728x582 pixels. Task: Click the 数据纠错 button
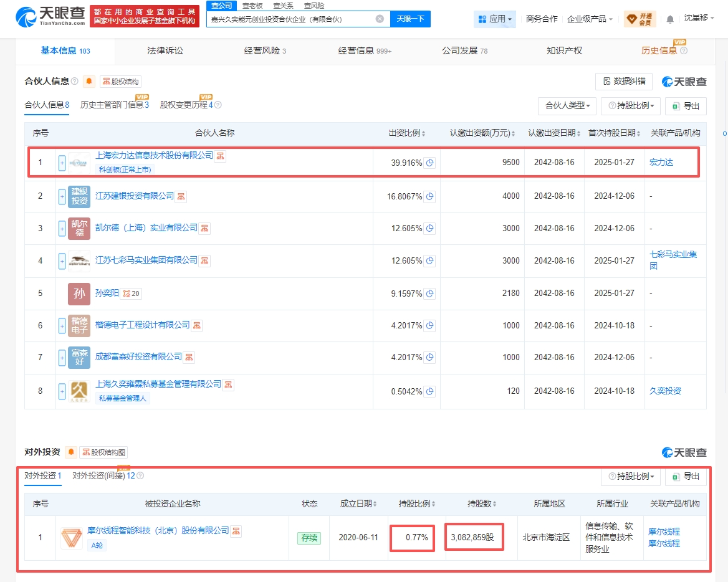624,82
